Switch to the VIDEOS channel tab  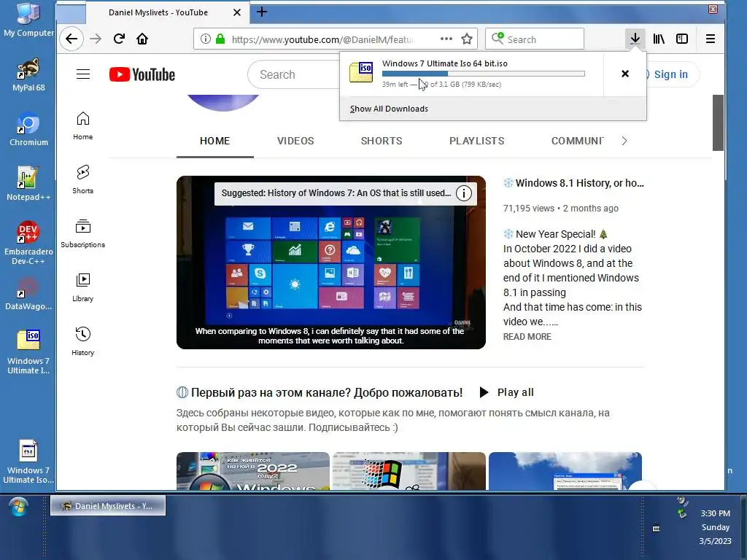pyautogui.click(x=295, y=141)
